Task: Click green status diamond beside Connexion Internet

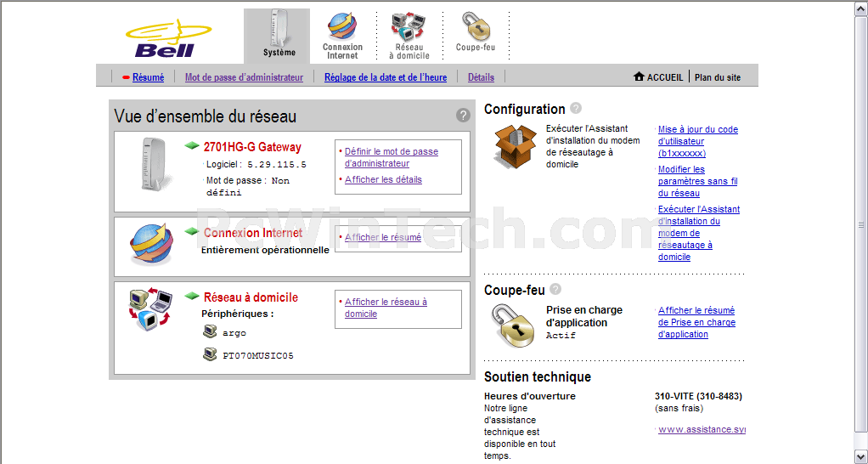Action: pyautogui.click(x=192, y=231)
